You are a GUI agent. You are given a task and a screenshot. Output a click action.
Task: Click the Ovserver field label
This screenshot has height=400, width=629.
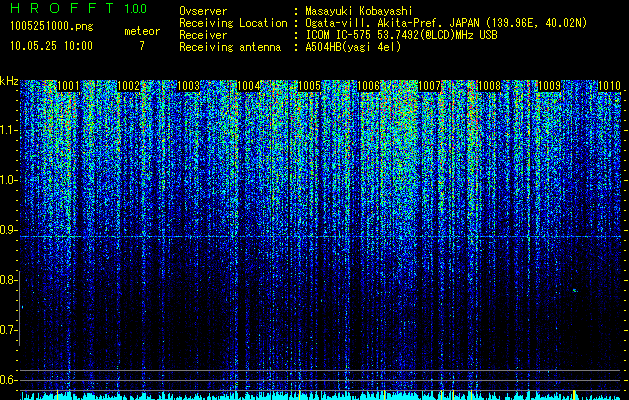[203, 11]
